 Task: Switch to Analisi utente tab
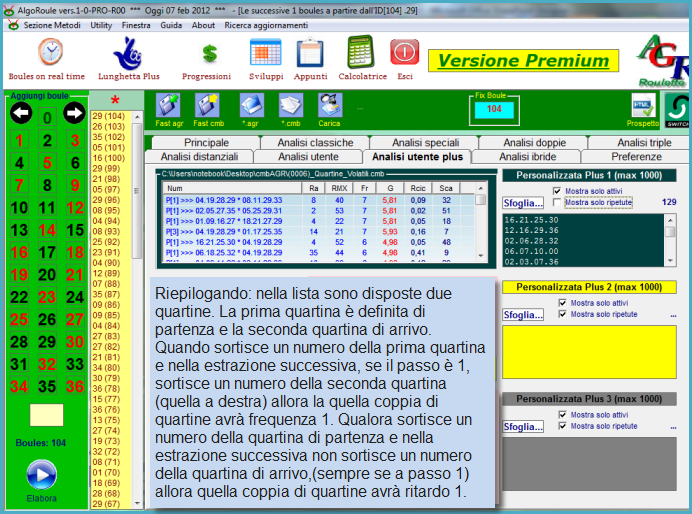[x=308, y=157]
